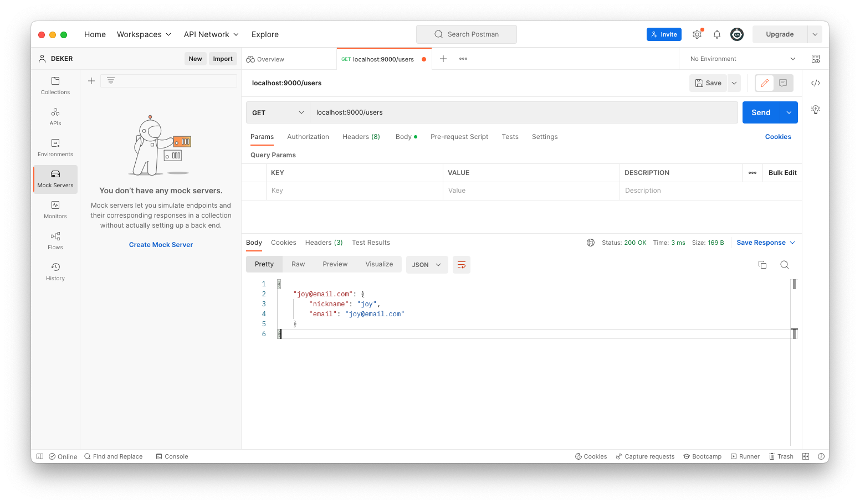This screenshot has width=860, height=504.
Task: Open the two-pane layout icon in status bar
Action: click(806, 456)
